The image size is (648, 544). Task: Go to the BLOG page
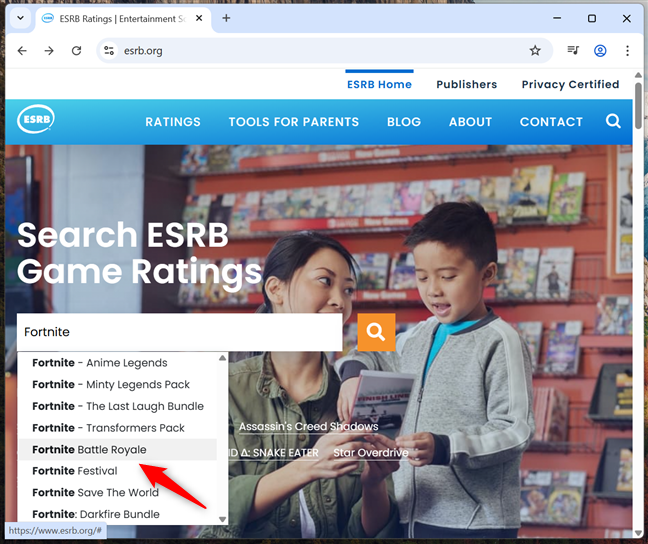click(404, 122)
